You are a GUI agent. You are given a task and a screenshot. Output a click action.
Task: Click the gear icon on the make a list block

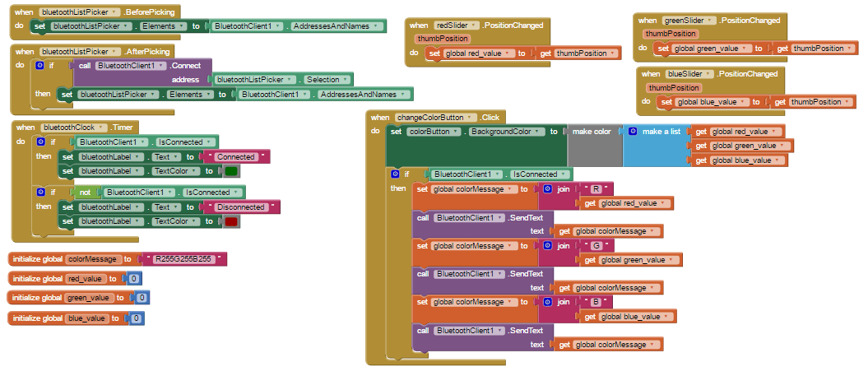pyautogui.click(x=633, y=132)
